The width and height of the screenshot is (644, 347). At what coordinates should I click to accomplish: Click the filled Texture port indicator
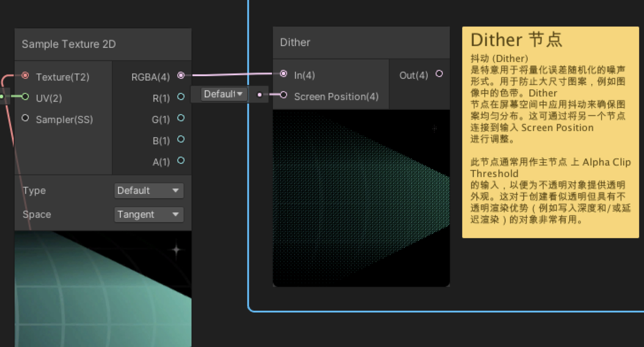click(x=25, y=76)
